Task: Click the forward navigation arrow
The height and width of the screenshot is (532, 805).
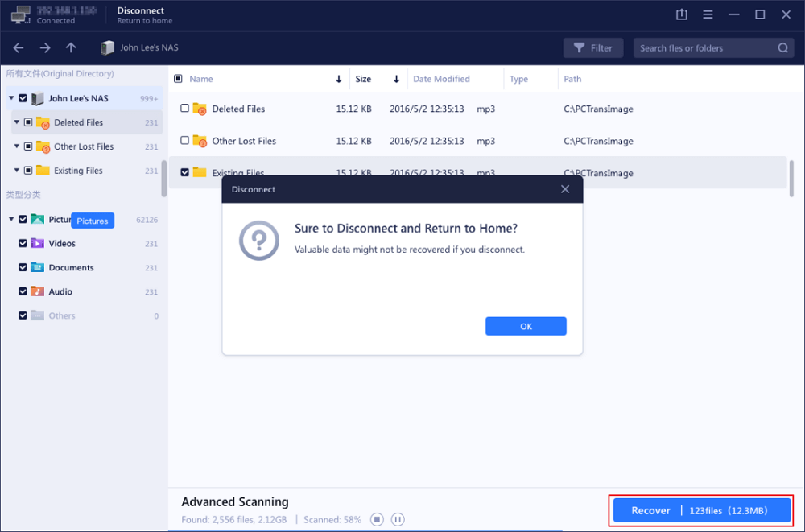Action: click(45, 48)
